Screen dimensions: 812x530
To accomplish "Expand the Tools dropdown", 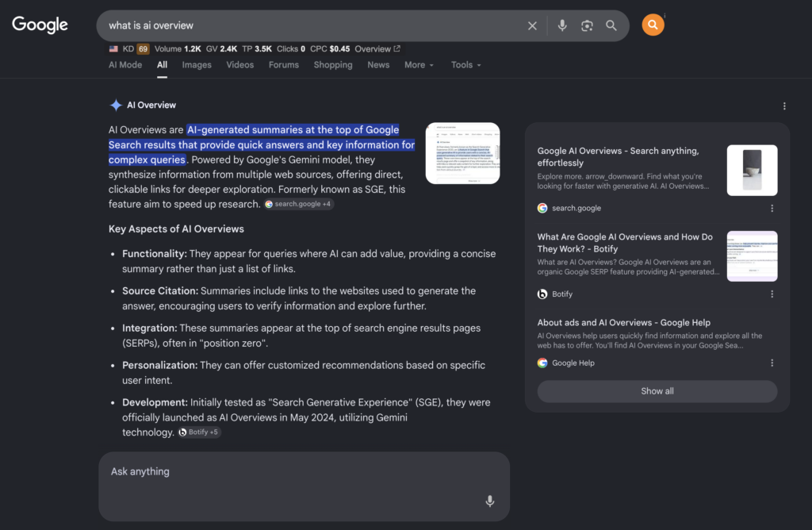I will 465,65.
